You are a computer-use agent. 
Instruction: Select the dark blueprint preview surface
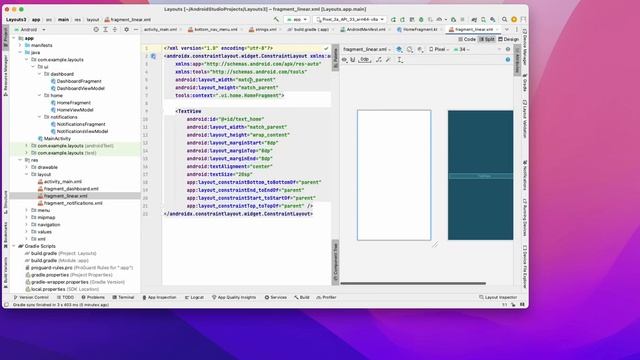(480, 175)
